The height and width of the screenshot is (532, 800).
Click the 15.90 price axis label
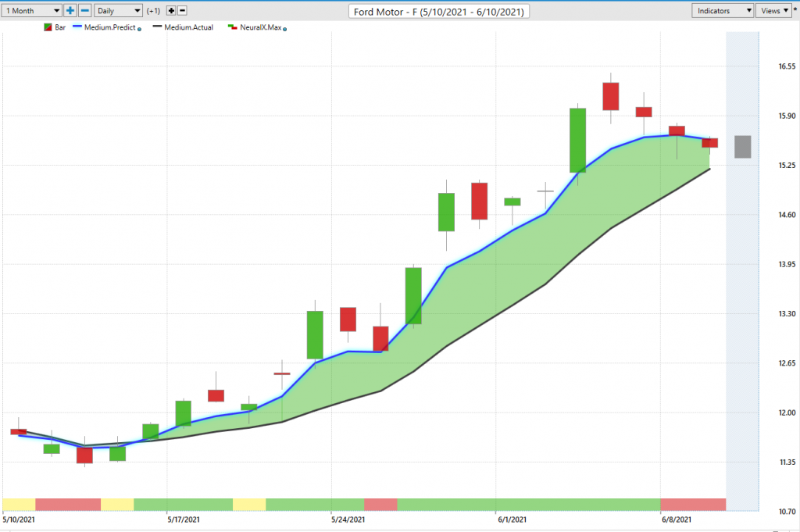[787, 116]
